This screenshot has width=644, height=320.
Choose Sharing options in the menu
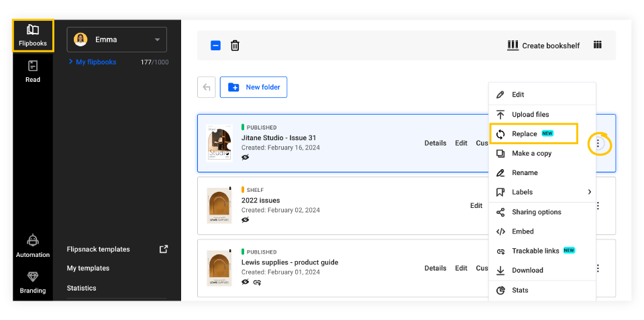[x=542, y=212]
